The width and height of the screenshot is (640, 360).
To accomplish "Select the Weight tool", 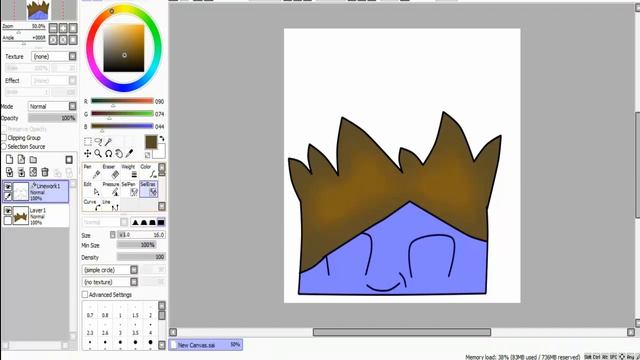I will coord(129,172).
